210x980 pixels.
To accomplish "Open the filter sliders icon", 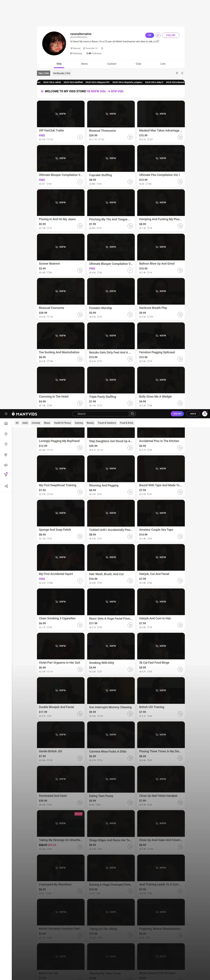I will coord(182,73).
